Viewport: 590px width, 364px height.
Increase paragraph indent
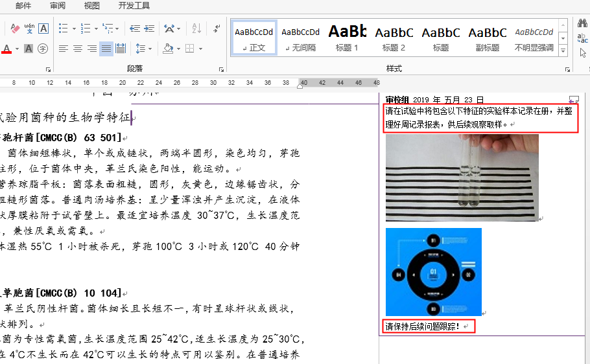pyautogui.click(x=149, y=28)
